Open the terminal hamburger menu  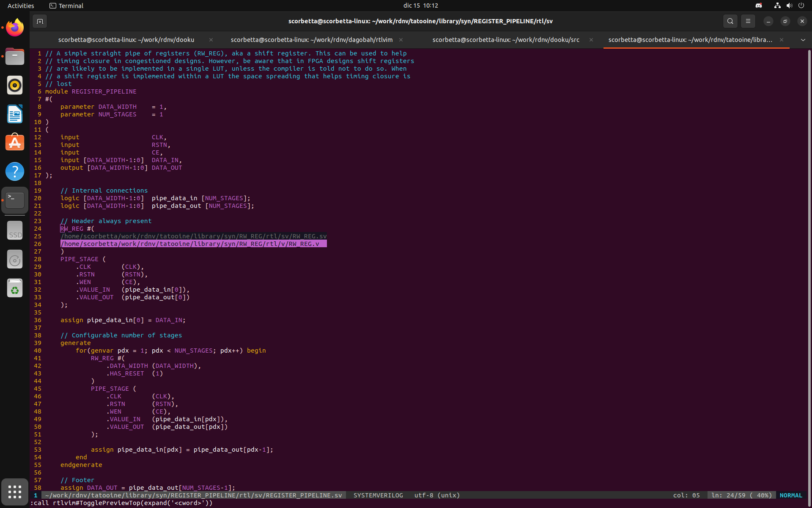coord(748,21)
